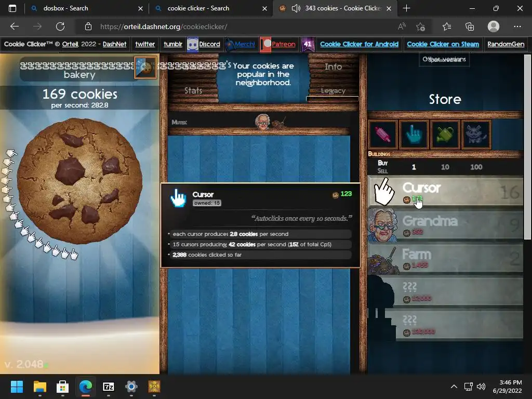Toggle Read aloud icon
532x399 pixels.
tap(402, 26)
